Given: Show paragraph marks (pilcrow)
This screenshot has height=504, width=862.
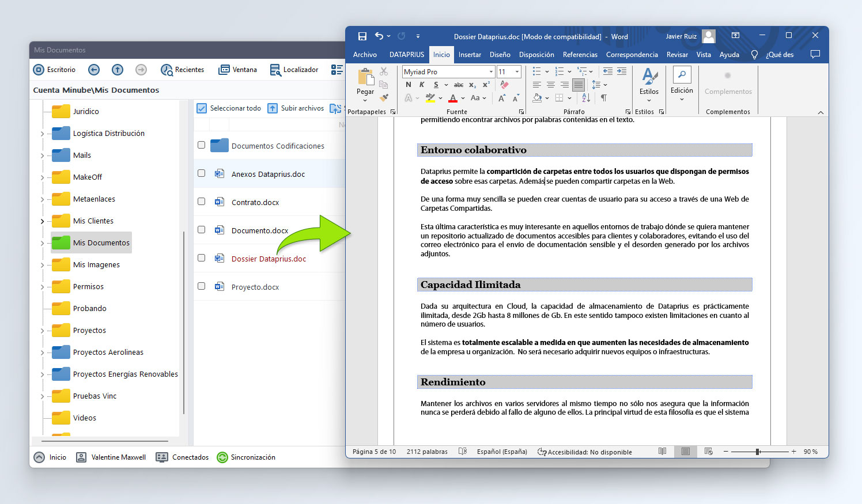Looking at the screenshot, I should (x=603, y=97).
